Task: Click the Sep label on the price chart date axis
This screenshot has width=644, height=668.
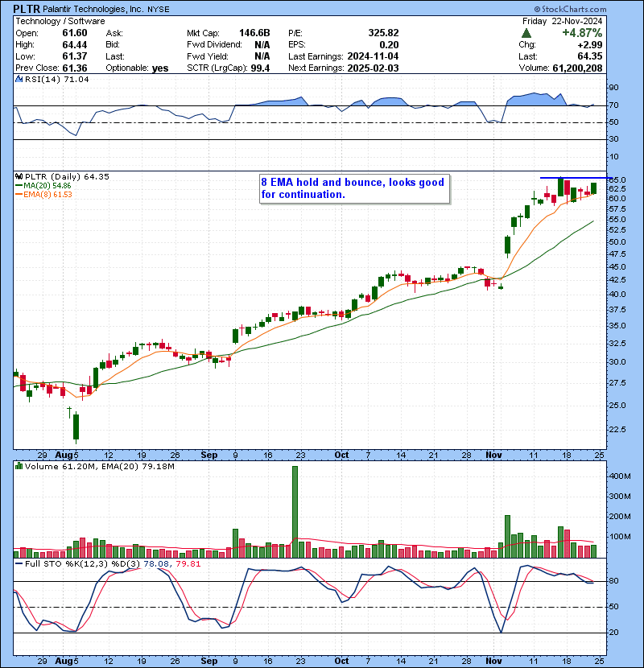Action: coord(208,455)
